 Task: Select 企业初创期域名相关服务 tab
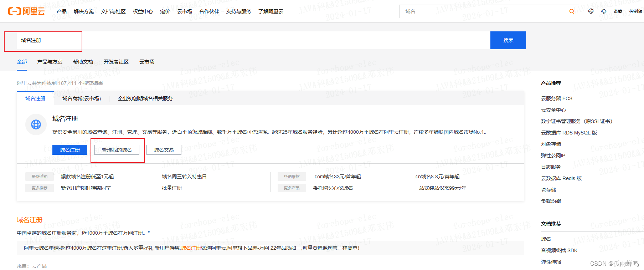145,98
